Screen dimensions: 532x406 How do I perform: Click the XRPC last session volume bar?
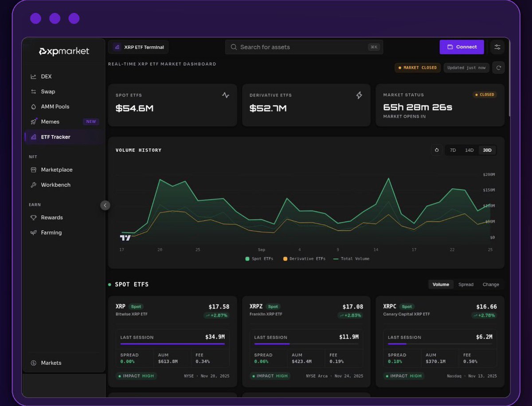coord(440,343)
